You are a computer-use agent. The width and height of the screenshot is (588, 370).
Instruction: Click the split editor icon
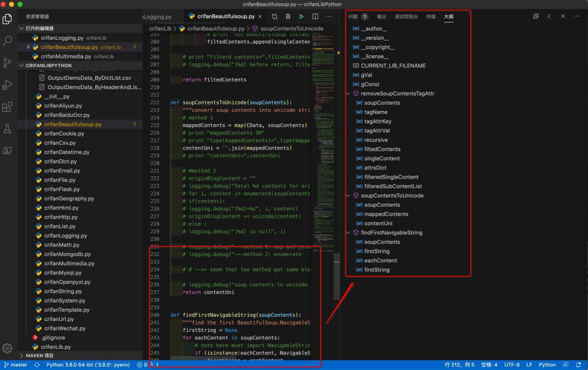[315, 17]
